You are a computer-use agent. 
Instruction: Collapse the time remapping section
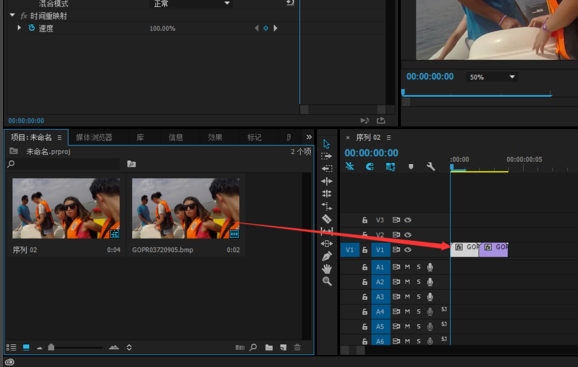tap(12, 15)
